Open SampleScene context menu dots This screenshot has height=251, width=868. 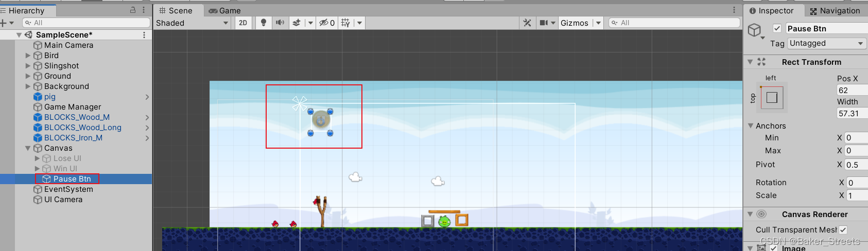(144, 34)
